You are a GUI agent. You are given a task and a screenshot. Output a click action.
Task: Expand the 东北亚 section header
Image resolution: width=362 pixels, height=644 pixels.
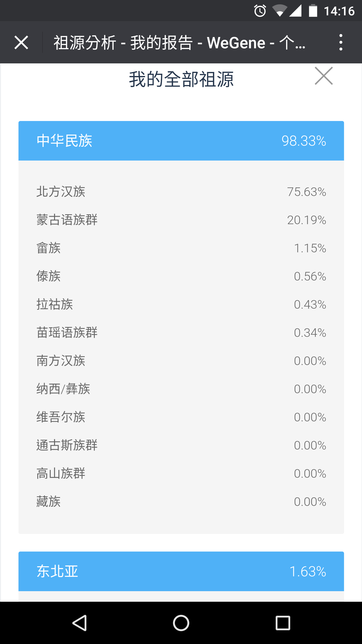click(181, 571)
